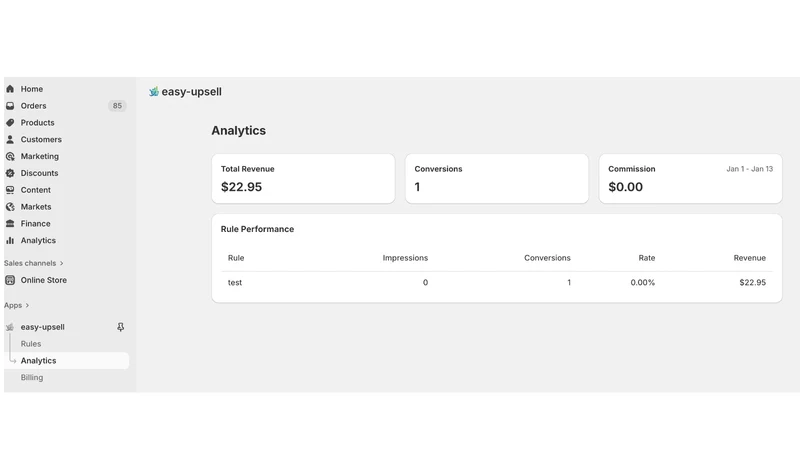This screenshot has width=800, height=450.
Task: Click the Revenue column header
Action: [749, 258]
